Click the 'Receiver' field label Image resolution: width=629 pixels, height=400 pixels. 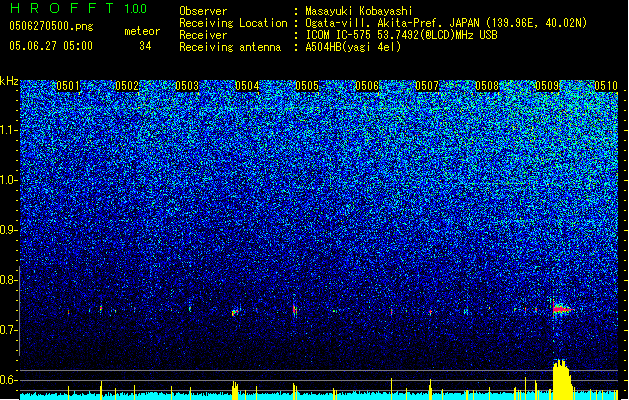203,35
